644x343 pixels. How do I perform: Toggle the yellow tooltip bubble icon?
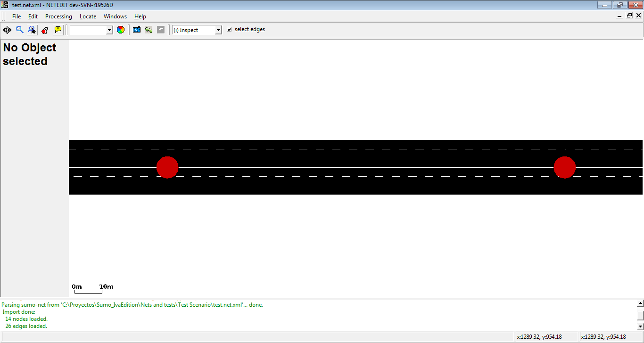58,30
